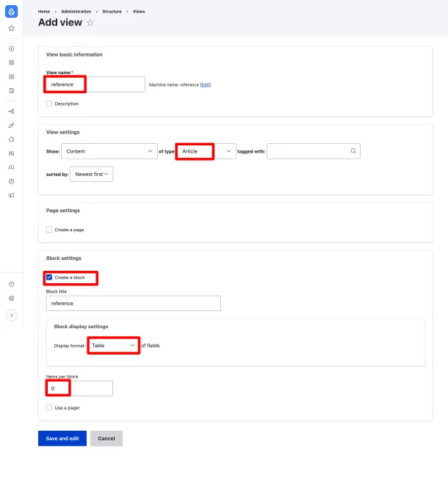
Task: Open Extend puzzle piece icon in sidebar
Action: (11, 139)
